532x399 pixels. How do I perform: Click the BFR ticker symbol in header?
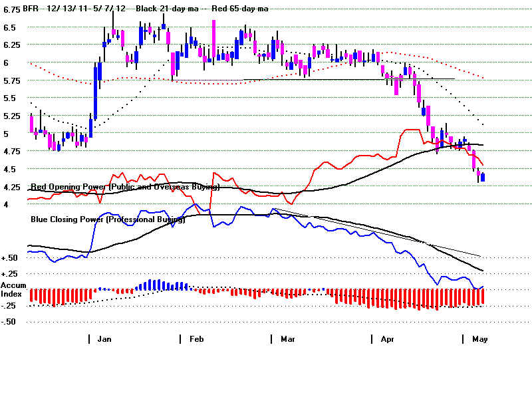tap(30, 9)
